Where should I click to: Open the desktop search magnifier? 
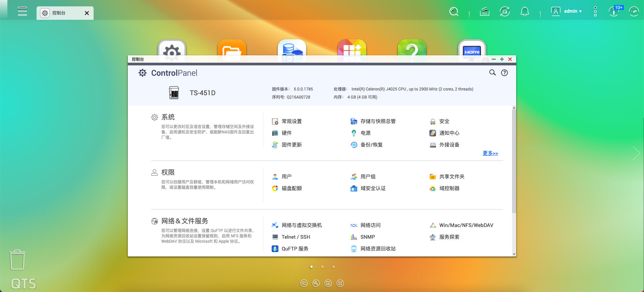(x=454, y=12)
